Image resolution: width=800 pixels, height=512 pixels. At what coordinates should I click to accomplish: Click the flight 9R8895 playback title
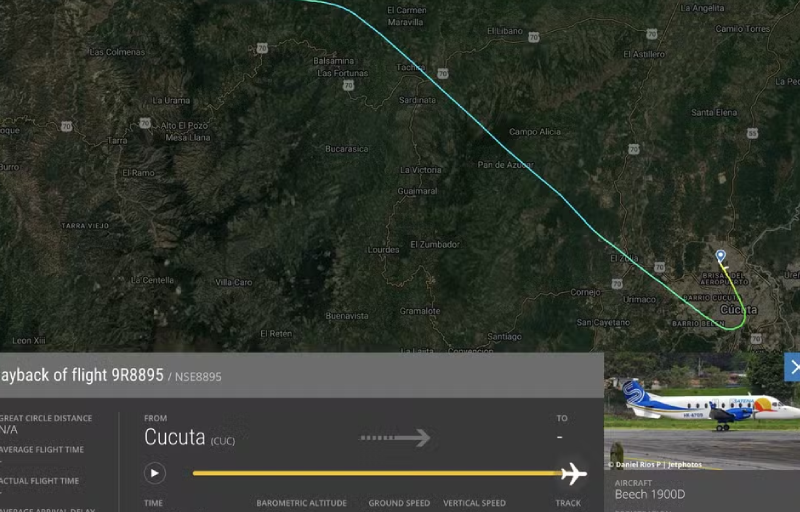coord(82,375)
